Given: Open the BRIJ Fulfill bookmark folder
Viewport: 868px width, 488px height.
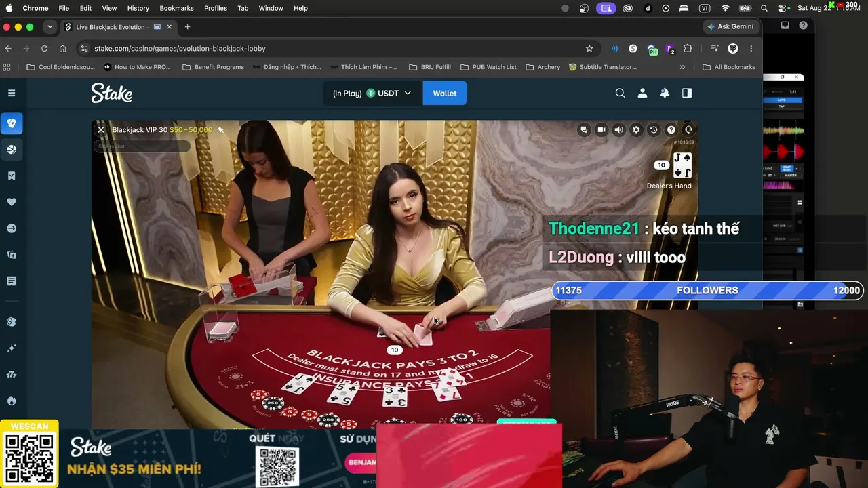Looking at the screenshot, I should (x=430, y=67).
